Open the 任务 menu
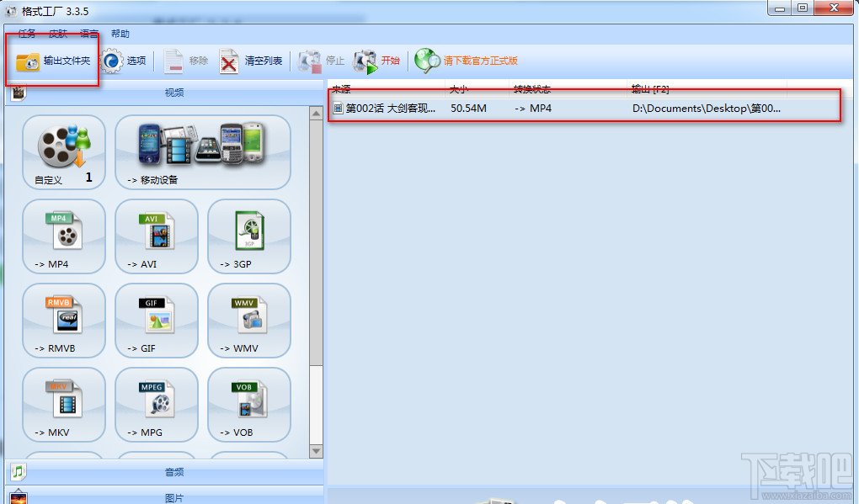This screenshot has height=504, width=859. click(x=27, y=34)
